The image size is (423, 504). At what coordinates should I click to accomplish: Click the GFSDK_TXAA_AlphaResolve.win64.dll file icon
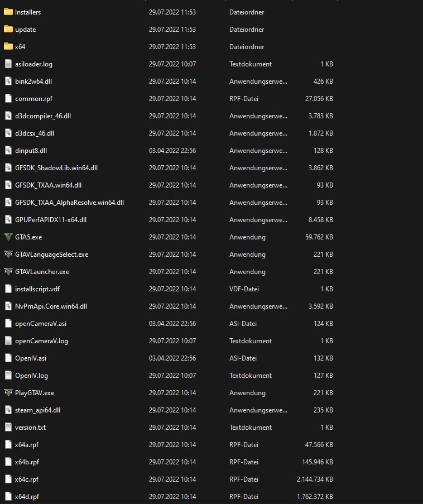[x=8, y=203]
